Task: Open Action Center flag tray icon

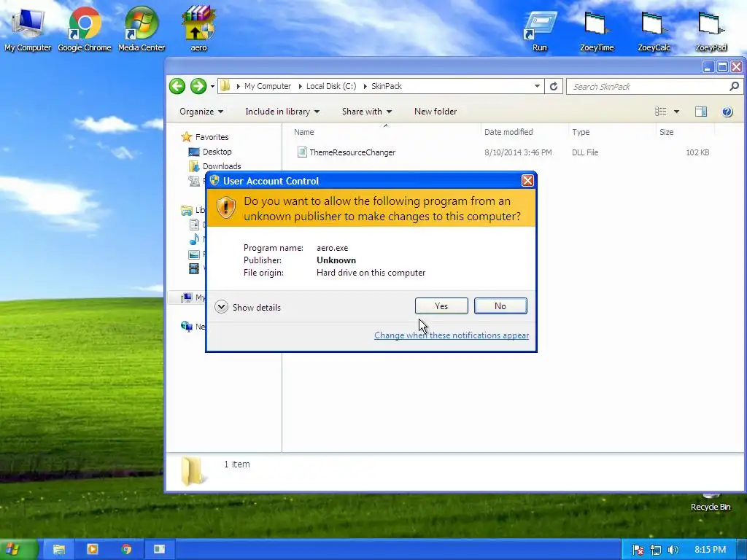Action: [x=638, y=550]
